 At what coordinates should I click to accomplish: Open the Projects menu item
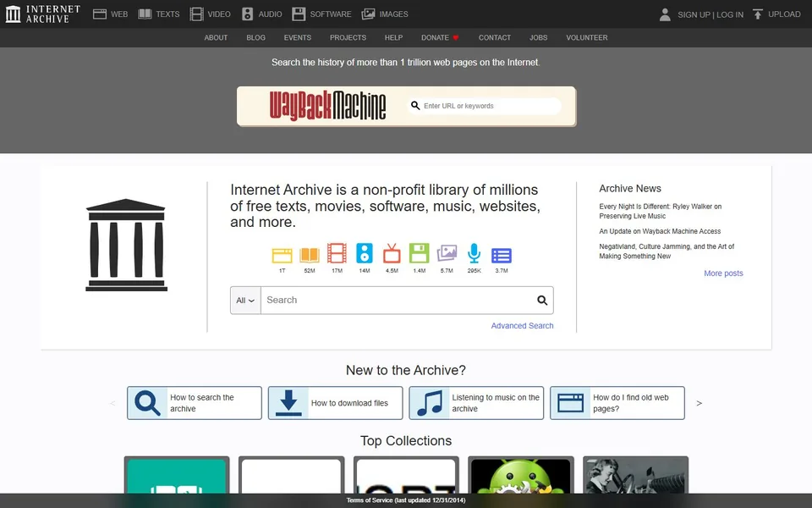pyautogui.click(x=348, y=38)
